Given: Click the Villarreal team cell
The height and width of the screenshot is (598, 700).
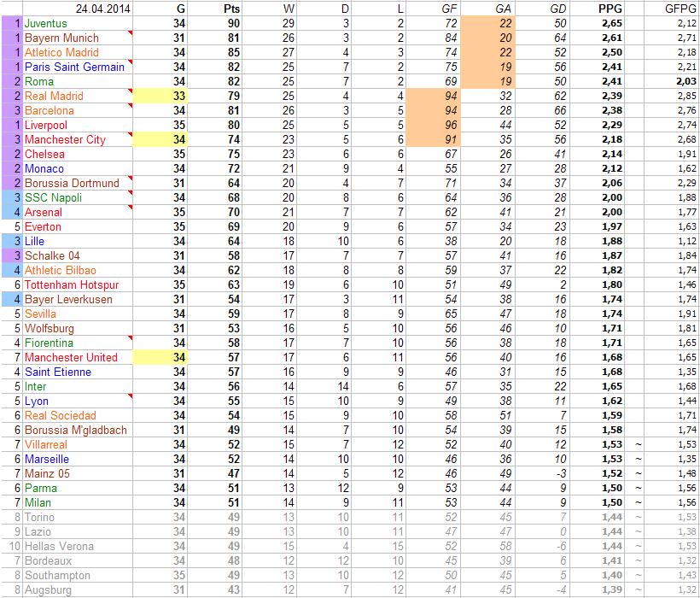Looking at the screenshot, I should 78,444.
